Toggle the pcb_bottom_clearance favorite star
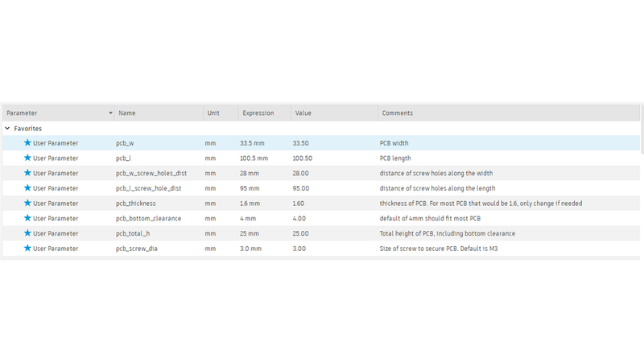This screenshot has height=362, width=644. 27,218
